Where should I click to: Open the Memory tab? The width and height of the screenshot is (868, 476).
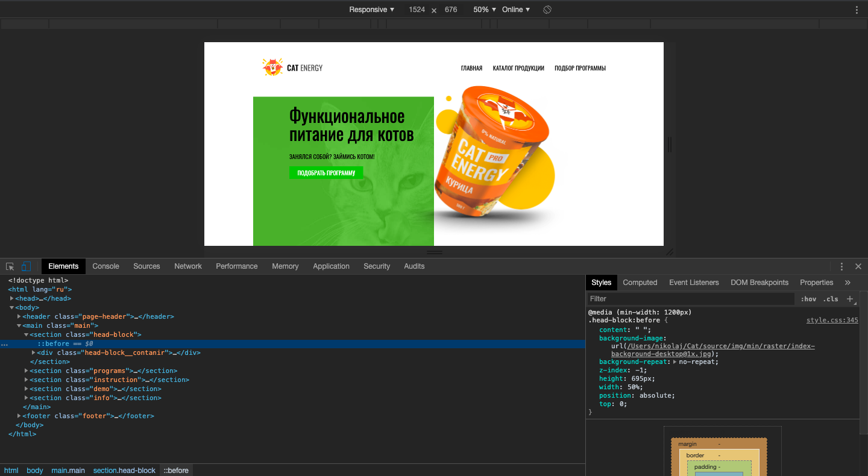point(285,266)
